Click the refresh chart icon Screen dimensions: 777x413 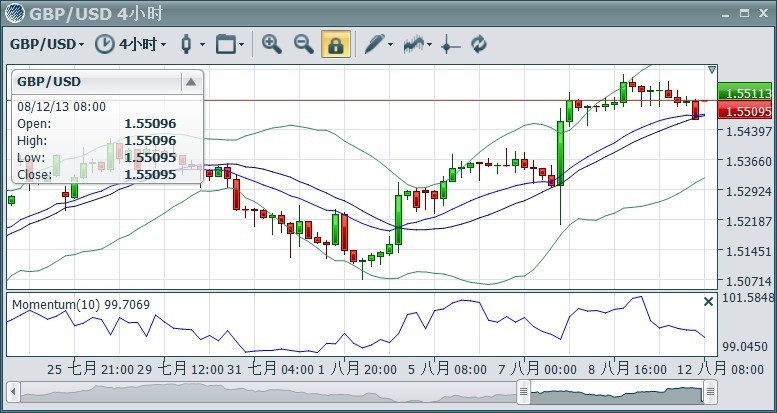(x=479, y=44)
